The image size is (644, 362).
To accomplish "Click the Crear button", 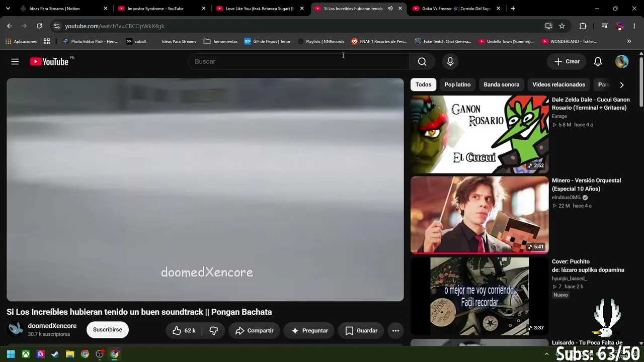I will pyautogui.click(x=567, y=61).
